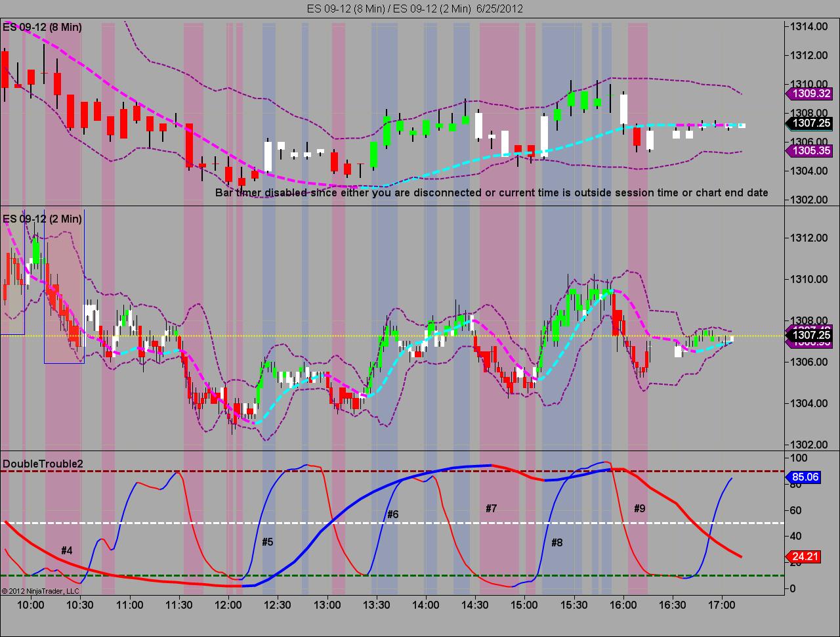The width and height of the screenshot is (840, 637).
Task: Click 1312.00 on the 8 Min price axis
Action: point(810,55)
